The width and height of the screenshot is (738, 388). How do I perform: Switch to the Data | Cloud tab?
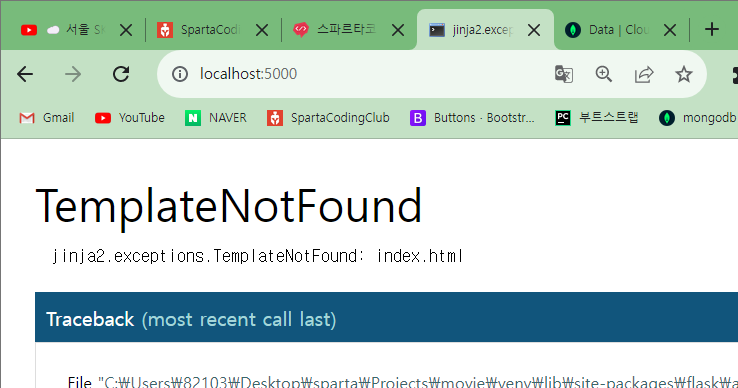[619, 30]
